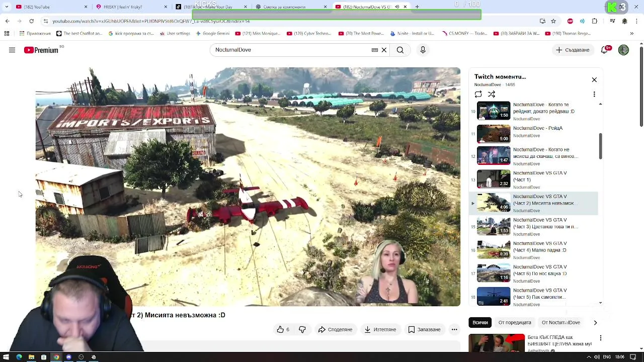Open (Част 5) Пак самолети video
644x362 pixels.
click(533, 297)
